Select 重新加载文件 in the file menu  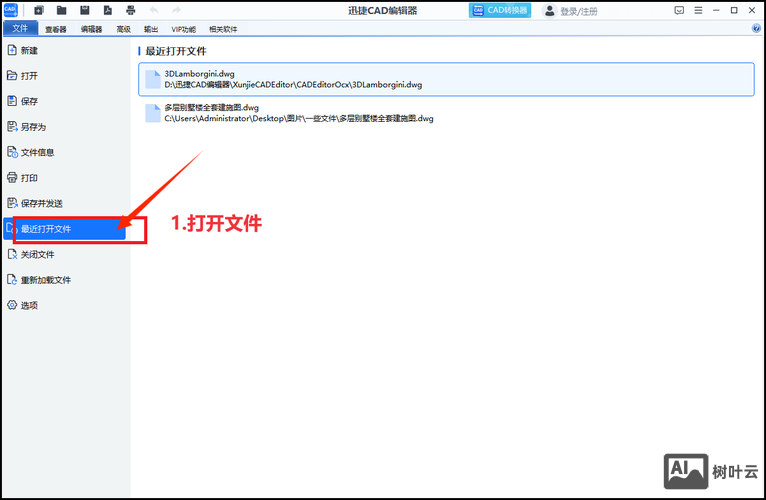(66, 280)
